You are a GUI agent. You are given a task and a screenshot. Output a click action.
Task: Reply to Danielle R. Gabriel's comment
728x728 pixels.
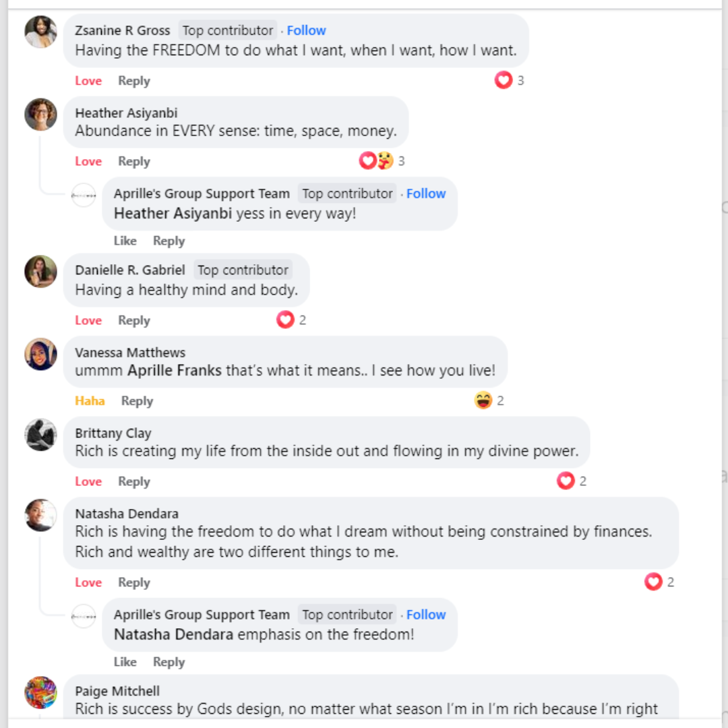133,320
